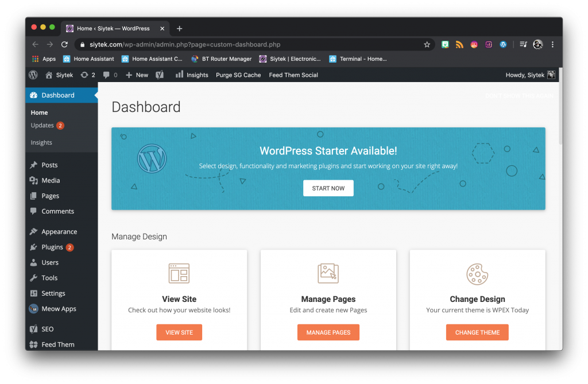Open the Insights submenu link
The image size is (588, 384).
[x=41, y=142]
